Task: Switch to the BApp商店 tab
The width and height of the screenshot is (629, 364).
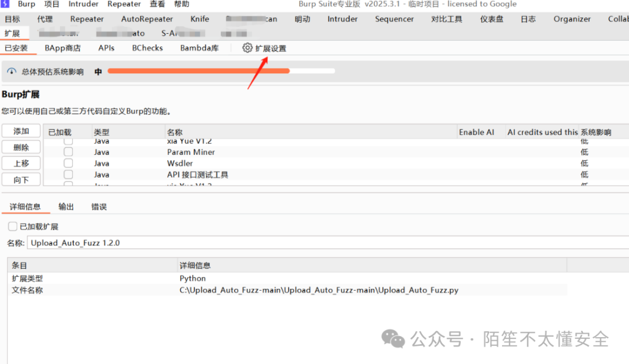Action: [x=63, y=48]
